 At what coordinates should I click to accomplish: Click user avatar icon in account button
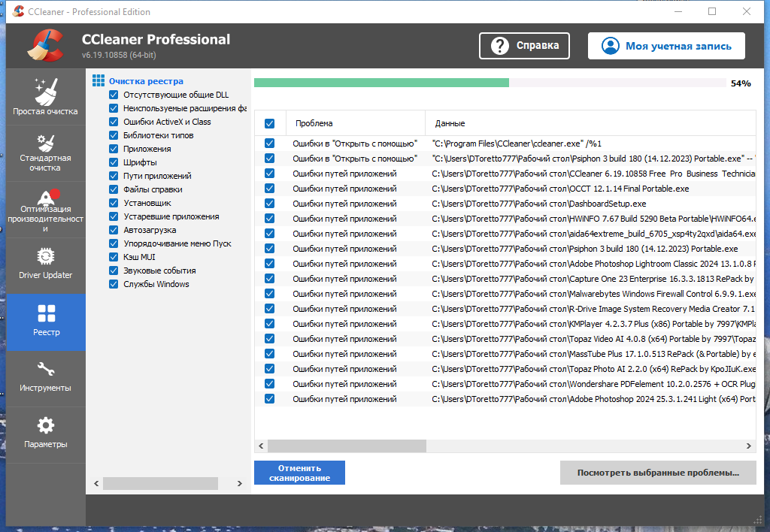click(x=611, y=46)
